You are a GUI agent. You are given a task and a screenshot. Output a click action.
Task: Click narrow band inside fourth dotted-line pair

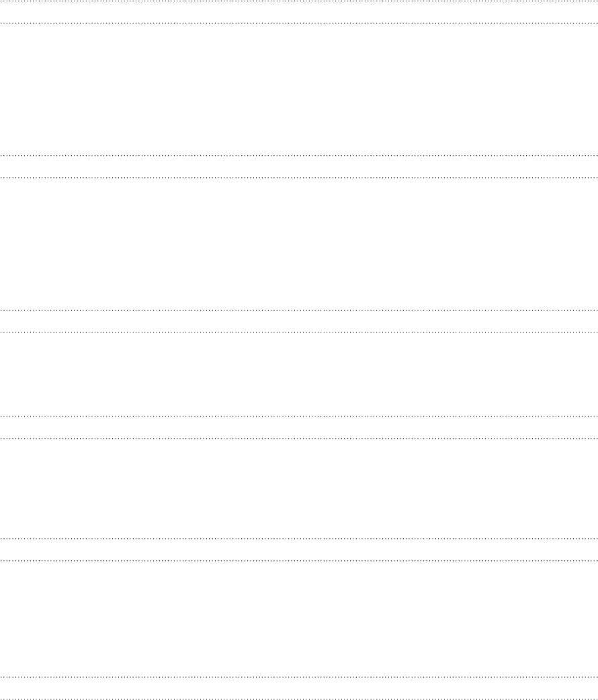299,427
